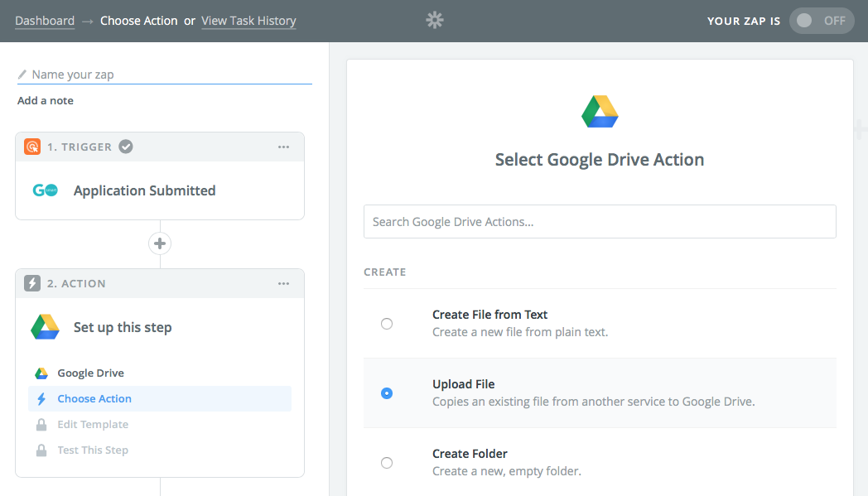This screenshot has width=868, height=496.
Task: Select the Create File from Text radio button
Action: [387, 324]
